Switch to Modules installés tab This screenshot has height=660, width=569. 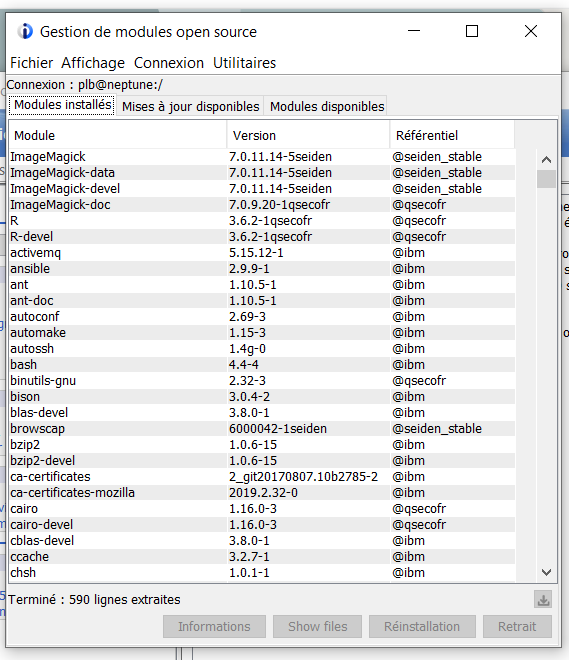pos(63,105)
